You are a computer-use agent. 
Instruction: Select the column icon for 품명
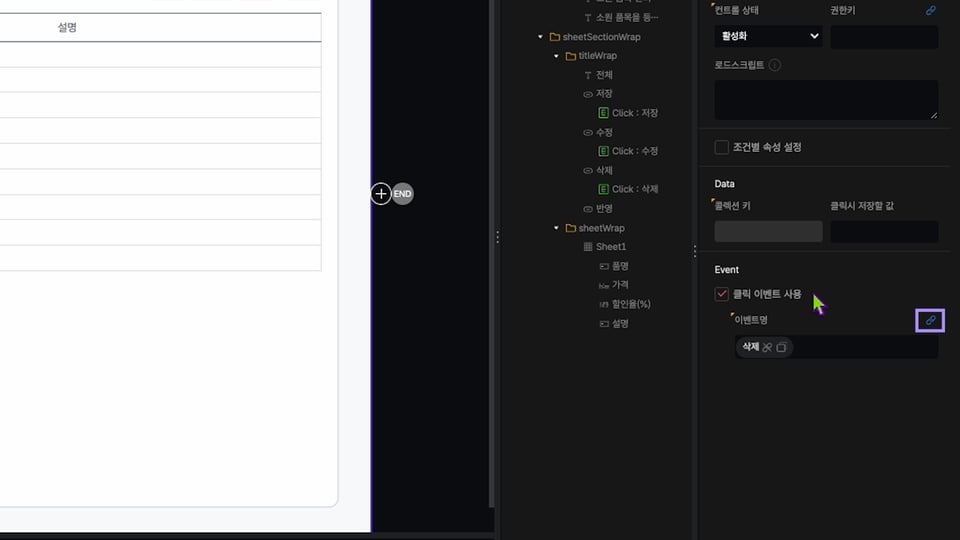(x=604, y=266)
